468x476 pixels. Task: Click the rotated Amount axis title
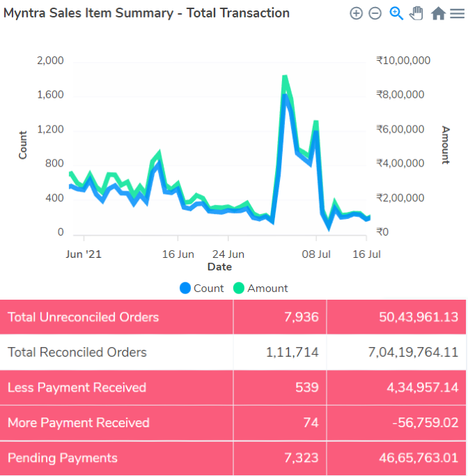pos(445,145)
